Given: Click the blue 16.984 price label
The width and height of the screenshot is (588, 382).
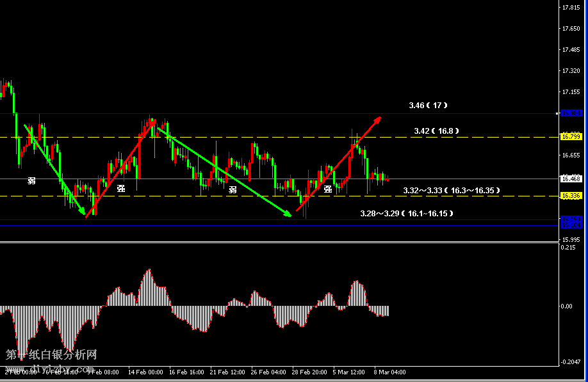Looking at the screenshot, I should [x=570, y=113].
